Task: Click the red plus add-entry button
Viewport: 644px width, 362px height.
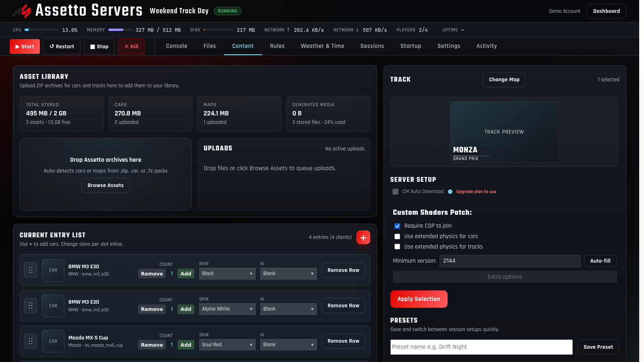Action: coord(363,237)
